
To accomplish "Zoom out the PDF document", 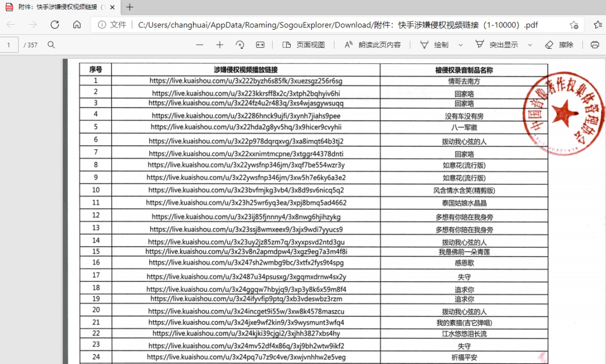I will coord(199,45).
